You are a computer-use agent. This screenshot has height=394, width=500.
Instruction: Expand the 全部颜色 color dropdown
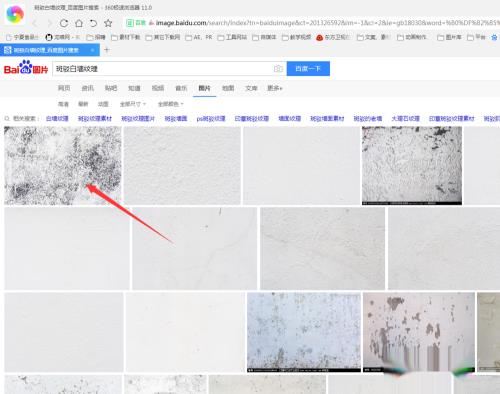pos(171,104)
